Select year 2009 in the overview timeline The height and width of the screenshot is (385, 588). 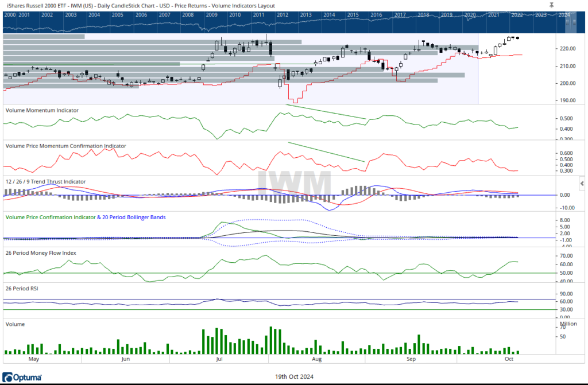point(211,15)
